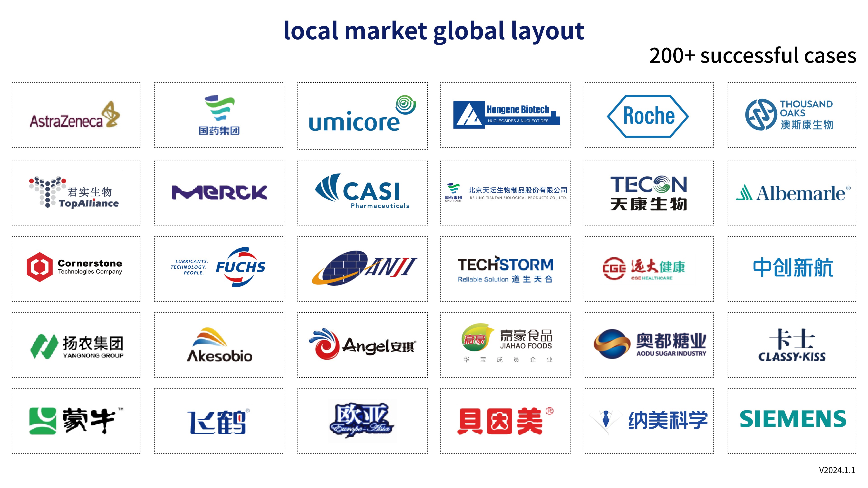
Task: Select the SIEMENS logo
Action: click(x=793, y=419)
